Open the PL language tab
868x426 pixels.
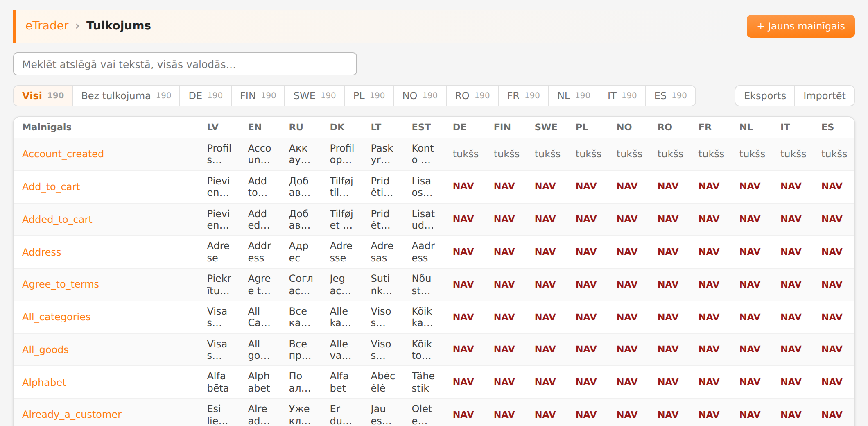coord(369,96)
